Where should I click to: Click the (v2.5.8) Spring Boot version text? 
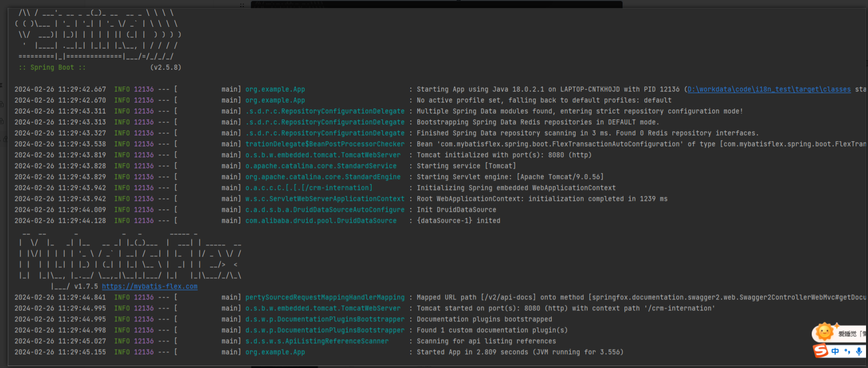pyautogui.click(x=166, y=68)
